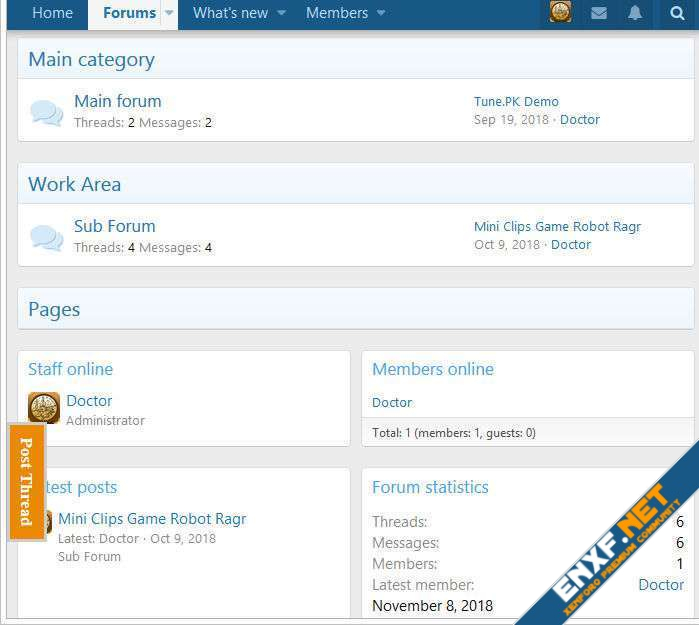Open Mini Clips Game Robot Ragr in latest posts
This screenshot has height=625, width=699.
(152, 518)
